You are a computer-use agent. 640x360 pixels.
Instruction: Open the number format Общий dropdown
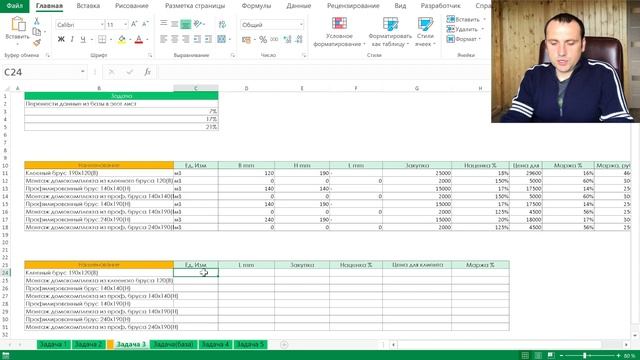301,25
